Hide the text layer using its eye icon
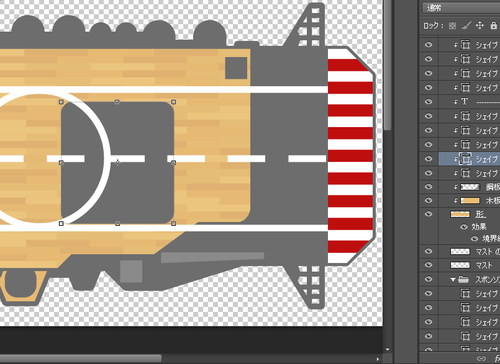Viewport: 500px width, 364px height. (429, 101)
